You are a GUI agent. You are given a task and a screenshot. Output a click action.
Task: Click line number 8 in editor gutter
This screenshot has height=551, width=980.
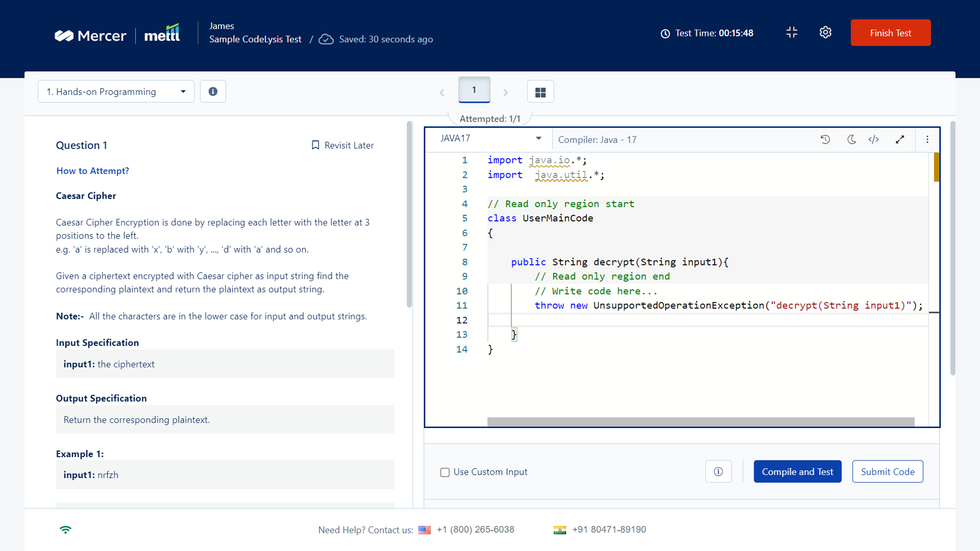[464, 262]
